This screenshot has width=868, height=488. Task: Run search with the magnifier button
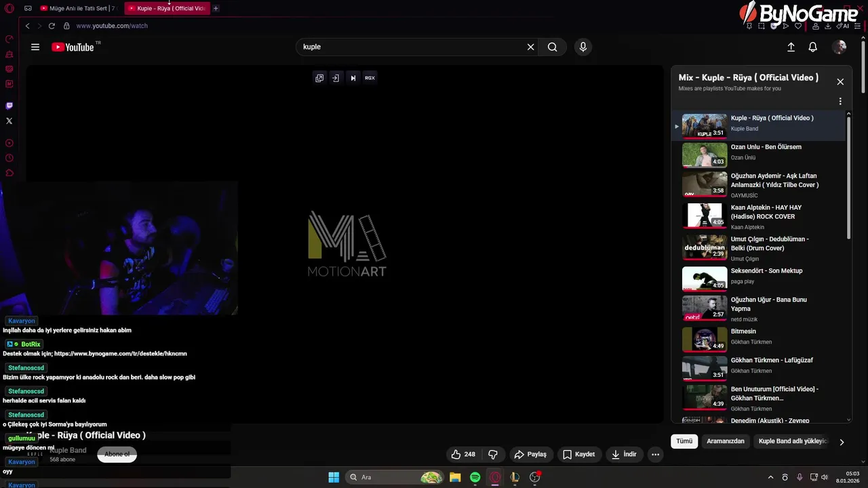point(553,47)
